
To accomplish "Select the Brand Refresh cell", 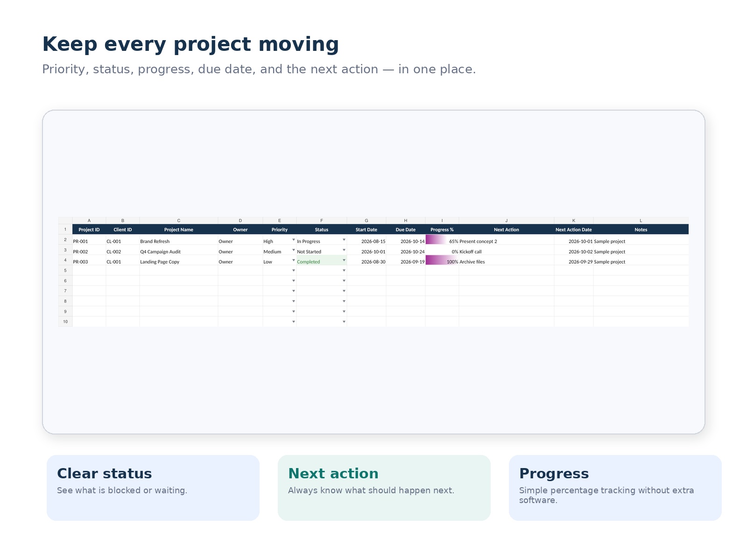I will click(179, 240).
